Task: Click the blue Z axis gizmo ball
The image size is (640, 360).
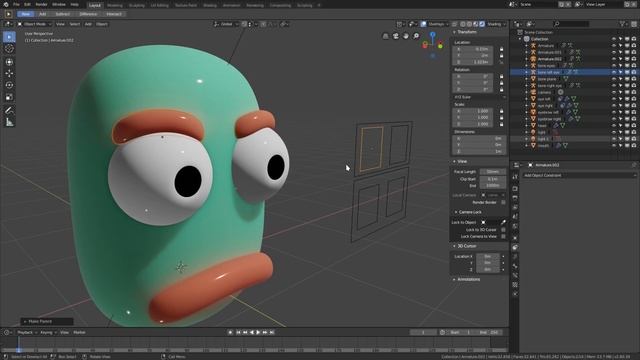Action: [432, 35]
